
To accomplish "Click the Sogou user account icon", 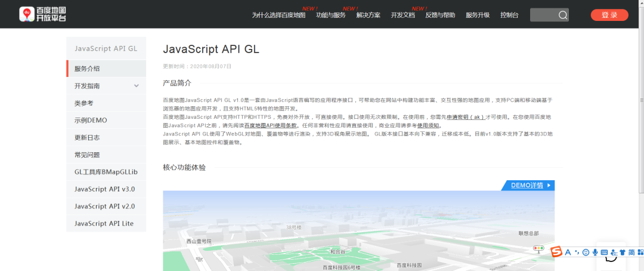I will 614,252.
